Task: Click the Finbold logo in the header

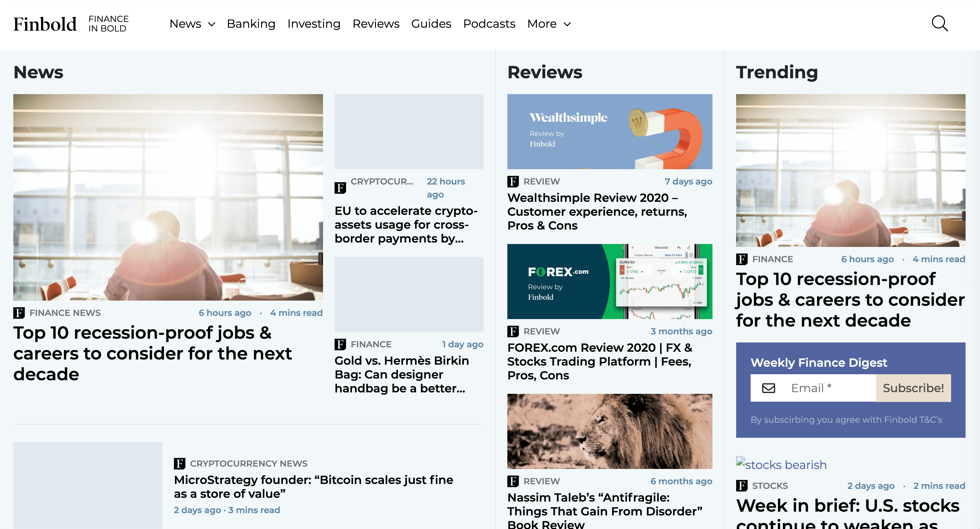Action: pos(45,24)
